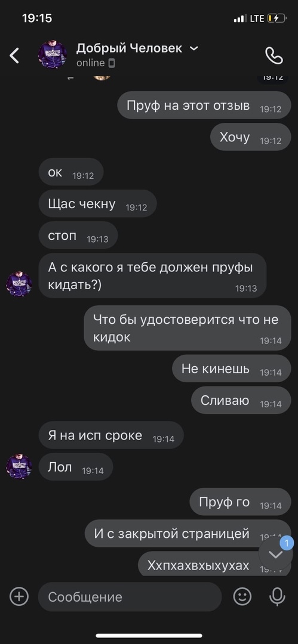Tap sender avatar beside "Лол" message
The width and height of the screenshot is (298, 644).
[x=19, y=466]
